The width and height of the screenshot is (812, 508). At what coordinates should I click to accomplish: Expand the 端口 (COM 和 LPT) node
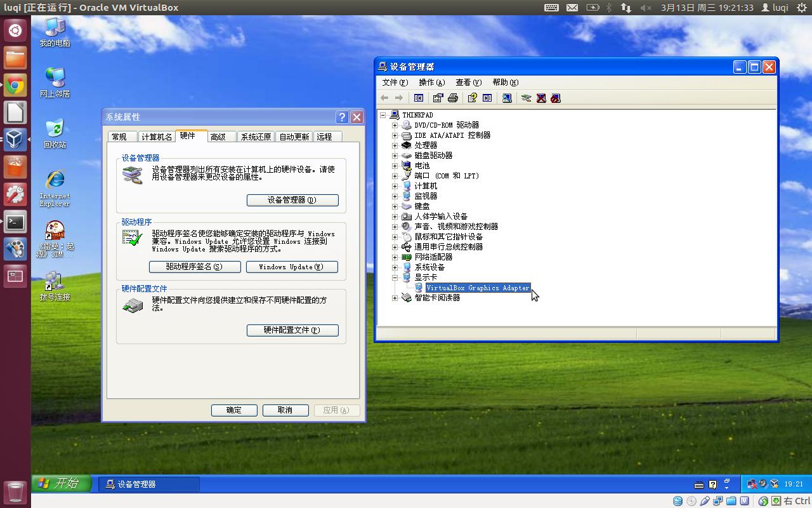click(x=395, y=176)
